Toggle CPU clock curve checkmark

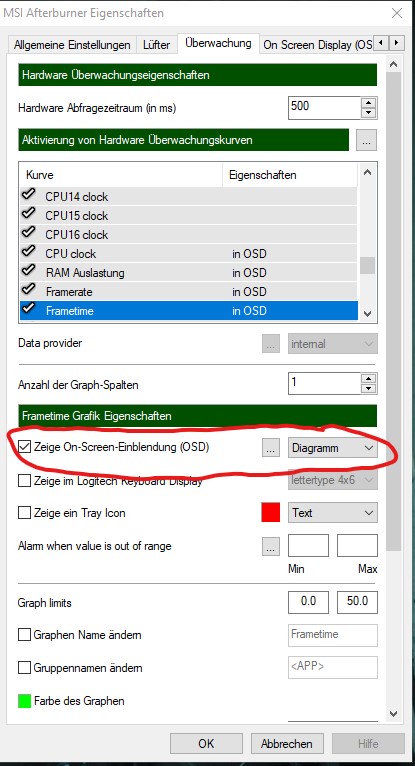pyautogui.click(x=28, y=252)
